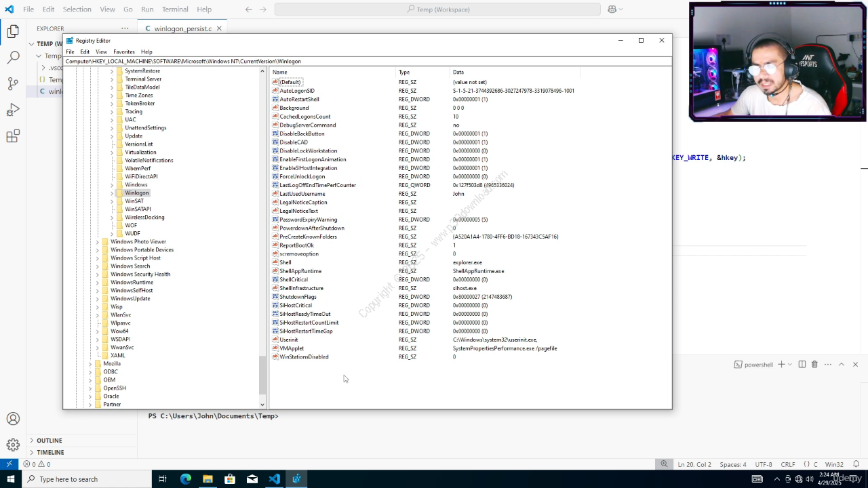Go forward with the navigation arrow
Image resolution: width=868 pixels, height=488 pixels.
point(263,9)
